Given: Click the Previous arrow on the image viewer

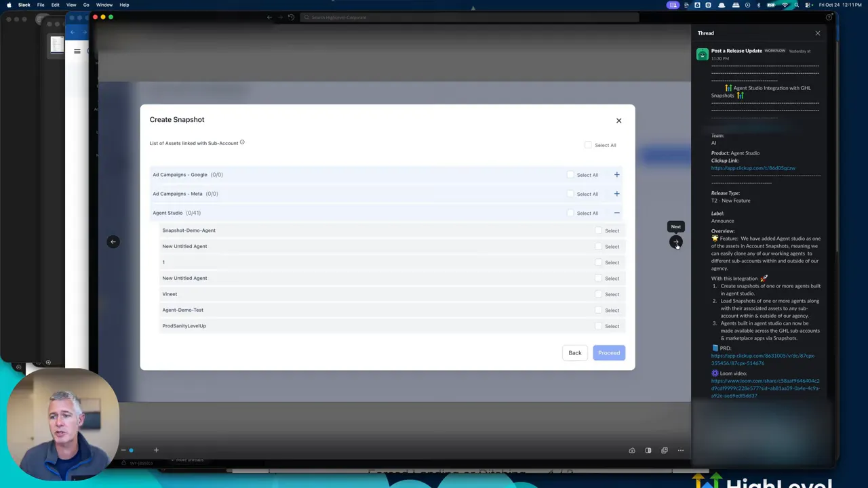Looking at the screenshot, I should (x=113, y=241).
